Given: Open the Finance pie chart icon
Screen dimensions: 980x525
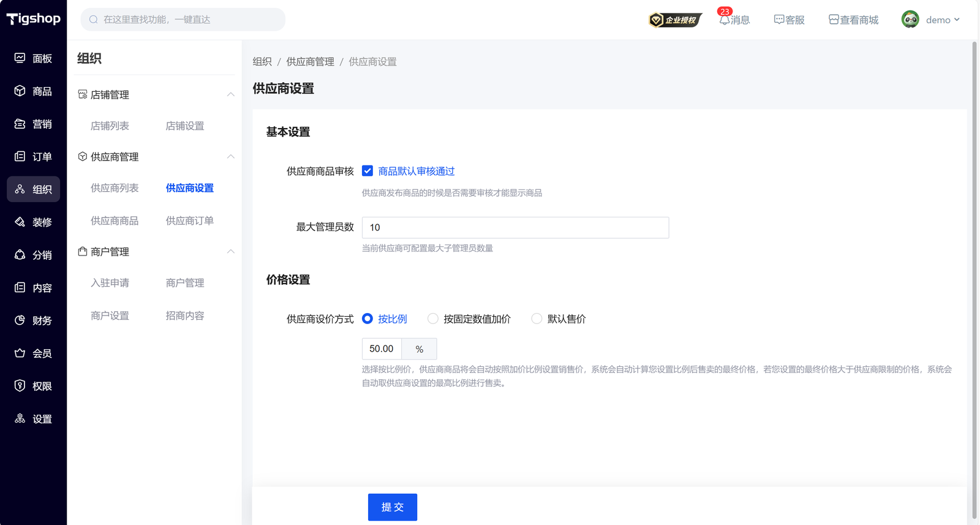Looking at the screenshot, I should pyautogui.click(x=20, y=320).
